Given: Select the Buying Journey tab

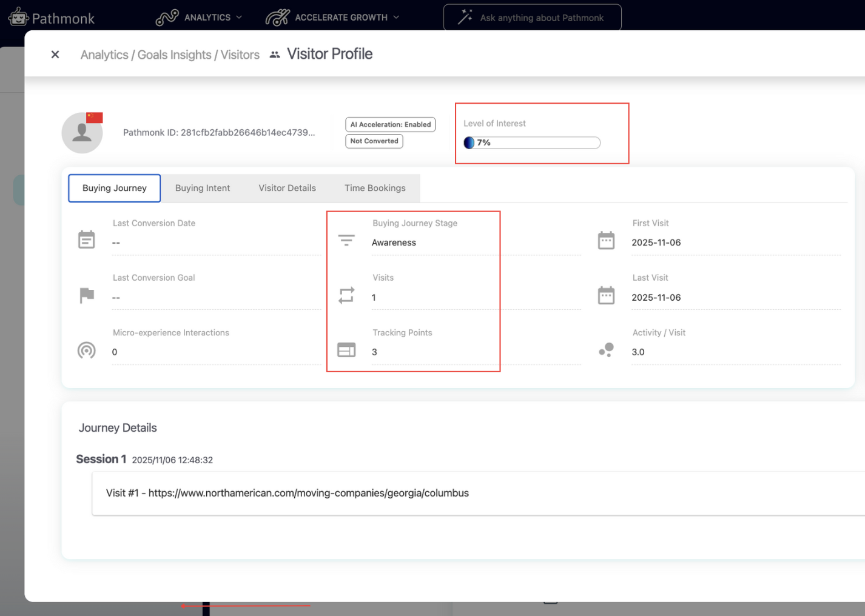Looking at the screenshot, I should point(115,188).
